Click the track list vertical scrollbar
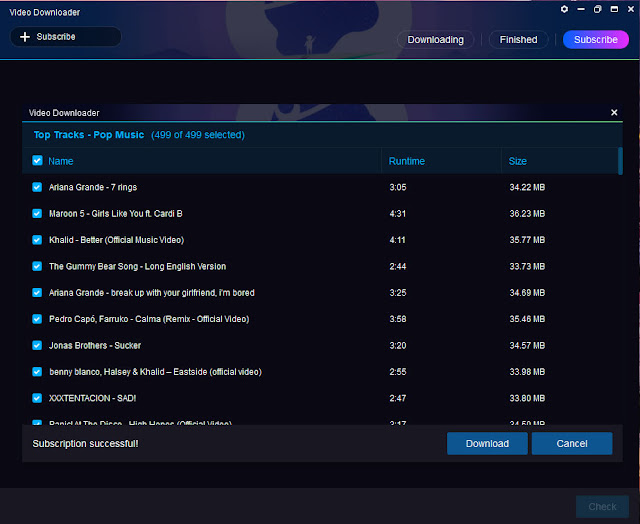The height and width of the screenshot is (524, 640). [620, 161]
